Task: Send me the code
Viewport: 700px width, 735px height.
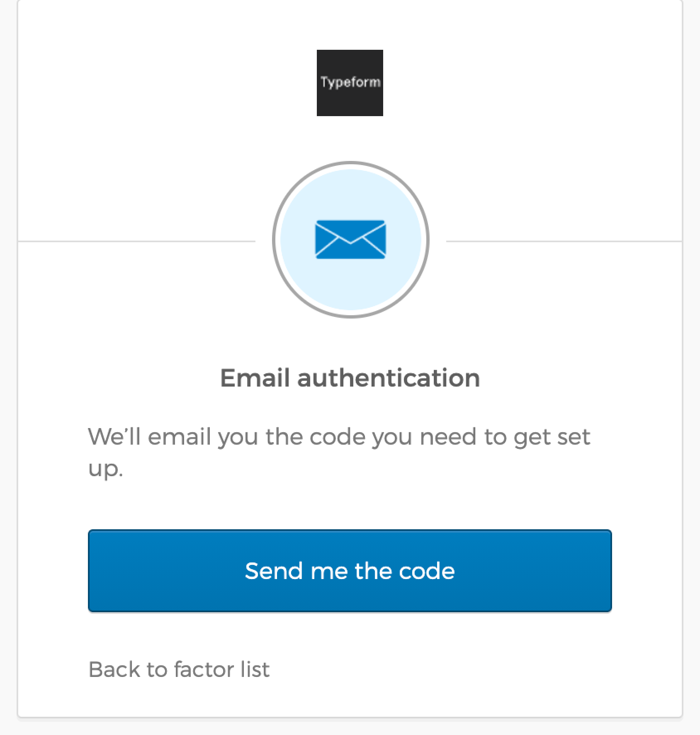Action: click(x=350, y=571)
